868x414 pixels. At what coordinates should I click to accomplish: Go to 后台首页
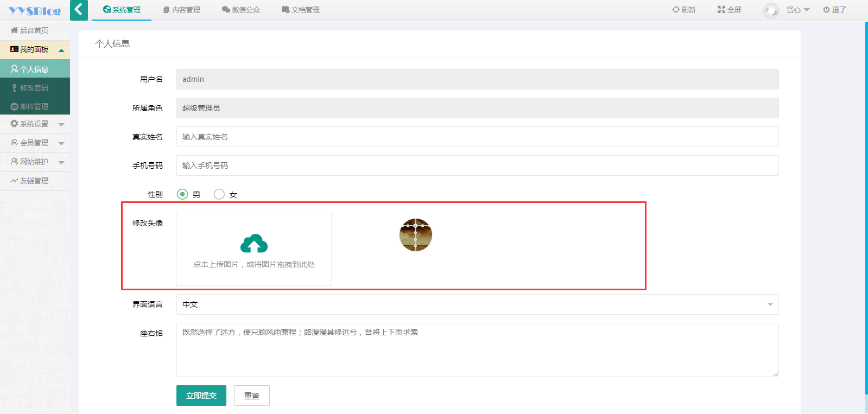[35, 30]
